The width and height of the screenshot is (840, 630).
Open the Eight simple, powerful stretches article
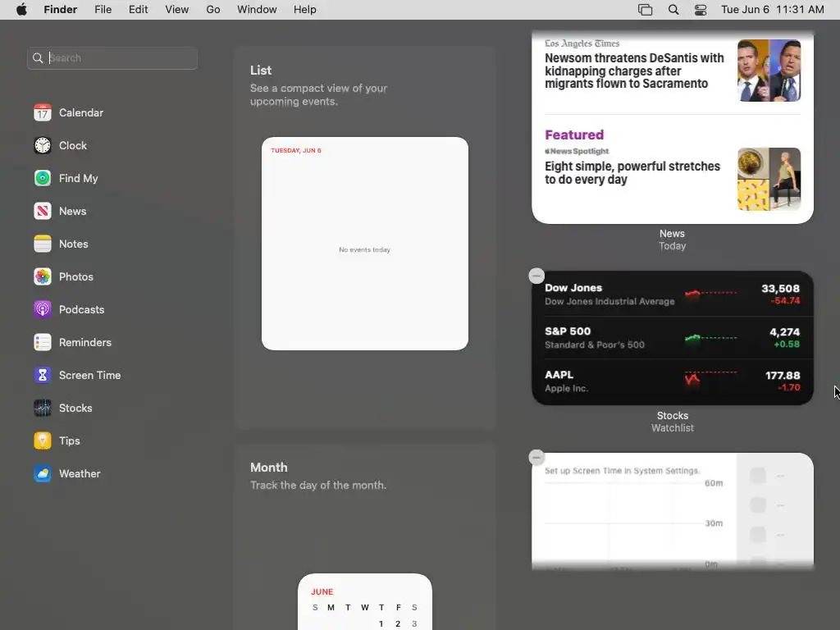click(x=632, y=172)
